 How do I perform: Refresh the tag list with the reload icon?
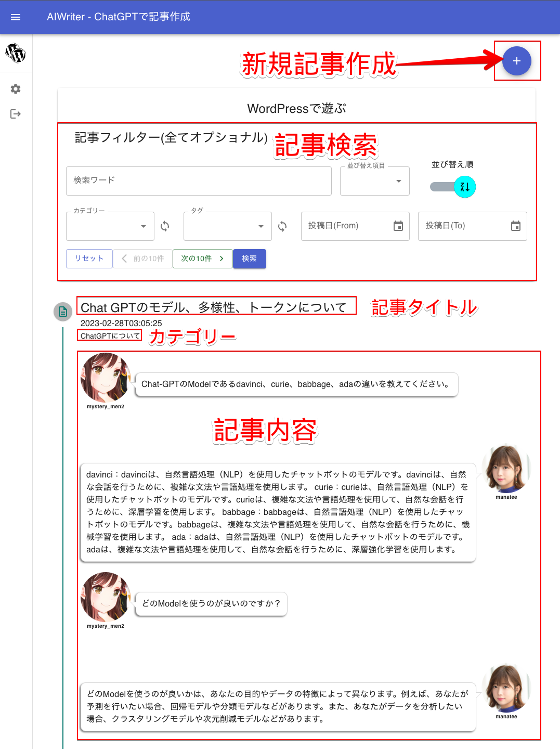[282, 226]
